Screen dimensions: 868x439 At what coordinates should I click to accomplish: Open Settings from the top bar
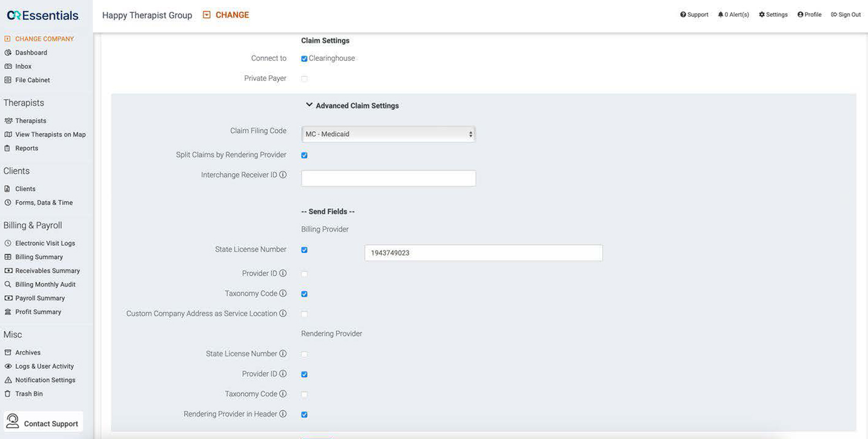click(773, 14)
